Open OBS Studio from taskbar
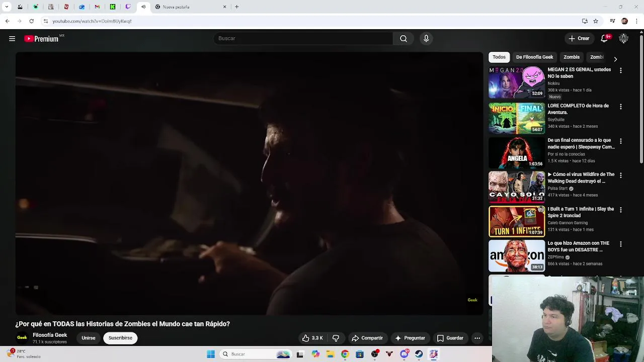644x362 pixels. pos(375,354)
